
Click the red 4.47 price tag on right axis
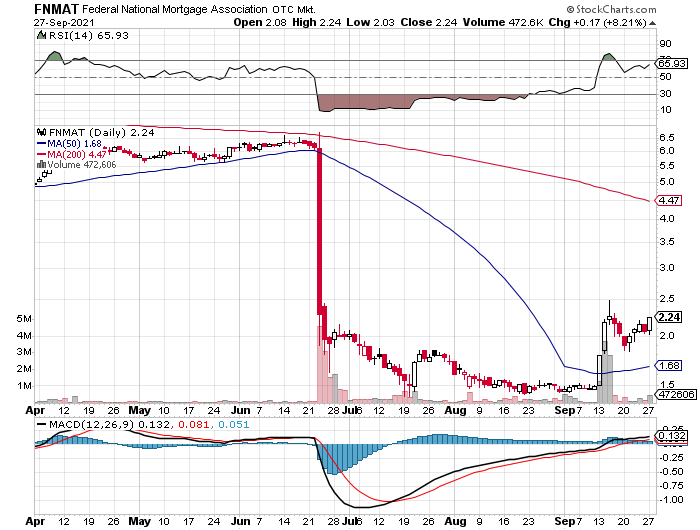click(669, 200)
